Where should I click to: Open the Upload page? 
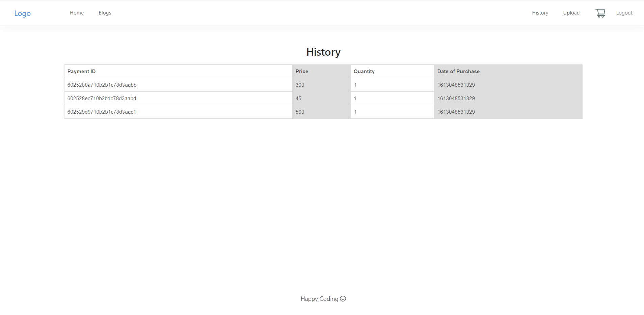point(571,12)
